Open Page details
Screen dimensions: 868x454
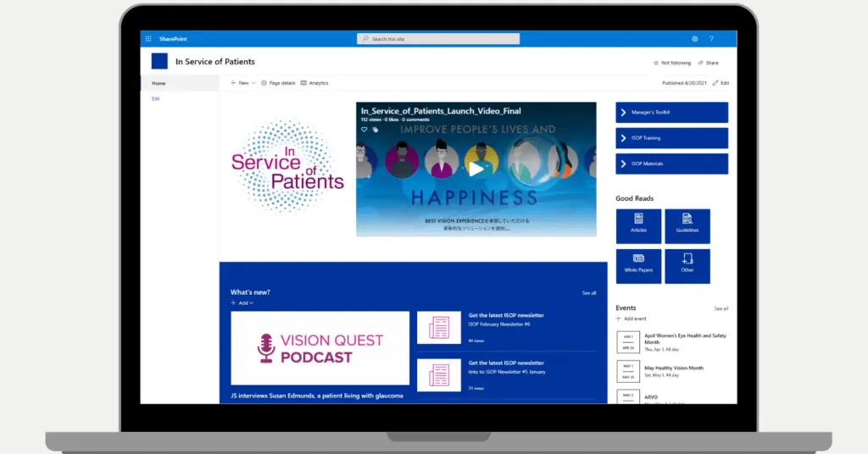coord(278,83)
